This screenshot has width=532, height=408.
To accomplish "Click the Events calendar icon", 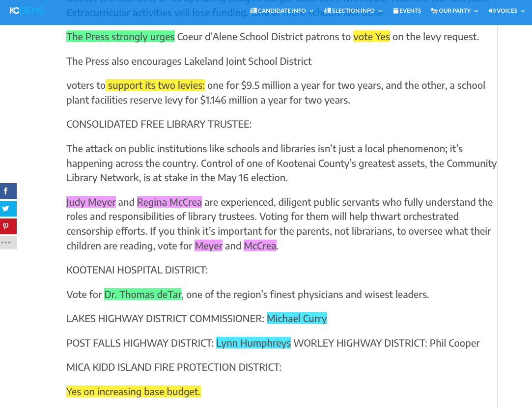I will 395,11.
